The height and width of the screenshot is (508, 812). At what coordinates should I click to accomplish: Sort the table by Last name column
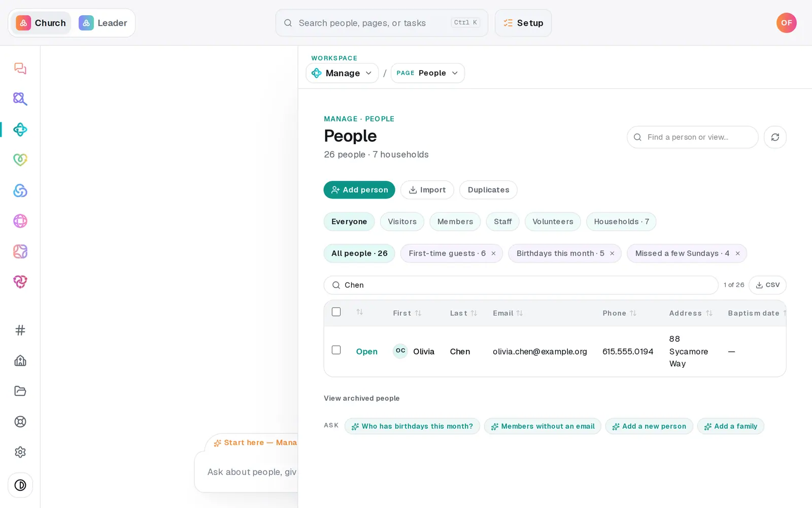click(463, 313)
